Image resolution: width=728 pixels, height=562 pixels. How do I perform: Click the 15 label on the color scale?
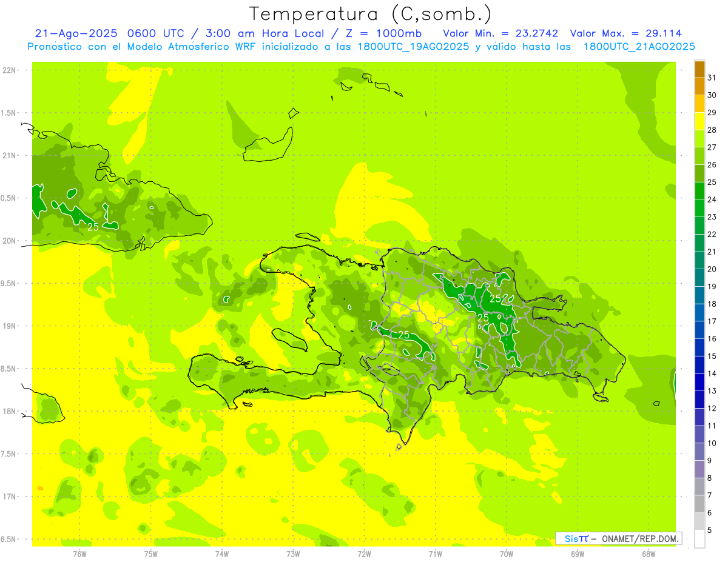(712, 356)
